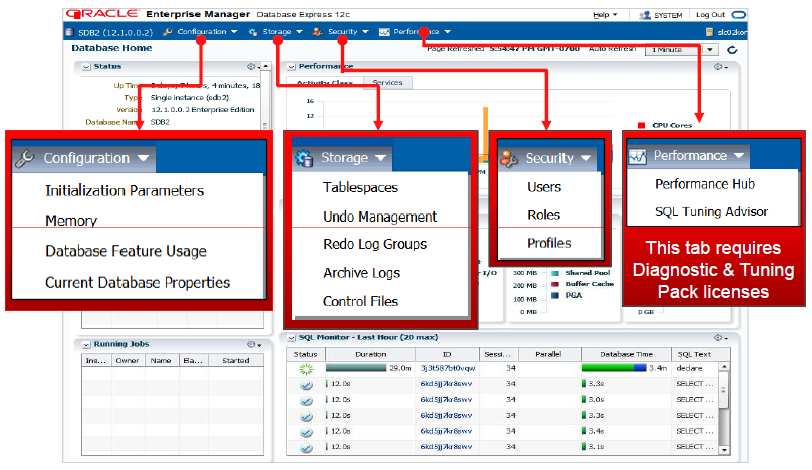Screen dimensions: 812x470
Task: Click the large chart icon in the enlarged Performance header
Action: pyautogui.click(x=637, y=156)
